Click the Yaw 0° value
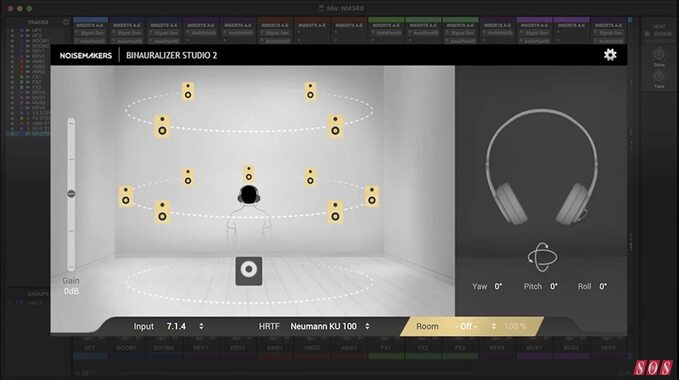 point(498,287)
